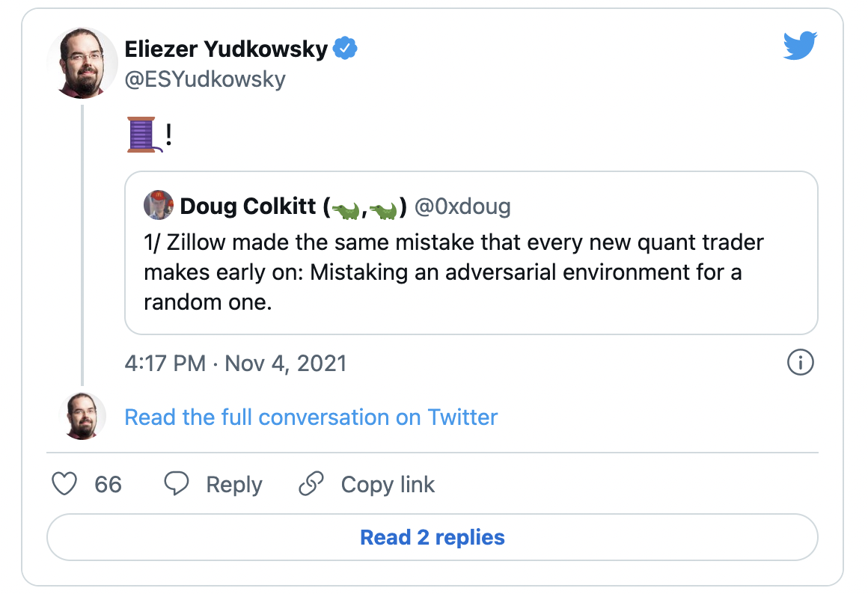Click the speech bubble reply icon
The width and height of the screenshot is (868, 594).
pos(176,484)
